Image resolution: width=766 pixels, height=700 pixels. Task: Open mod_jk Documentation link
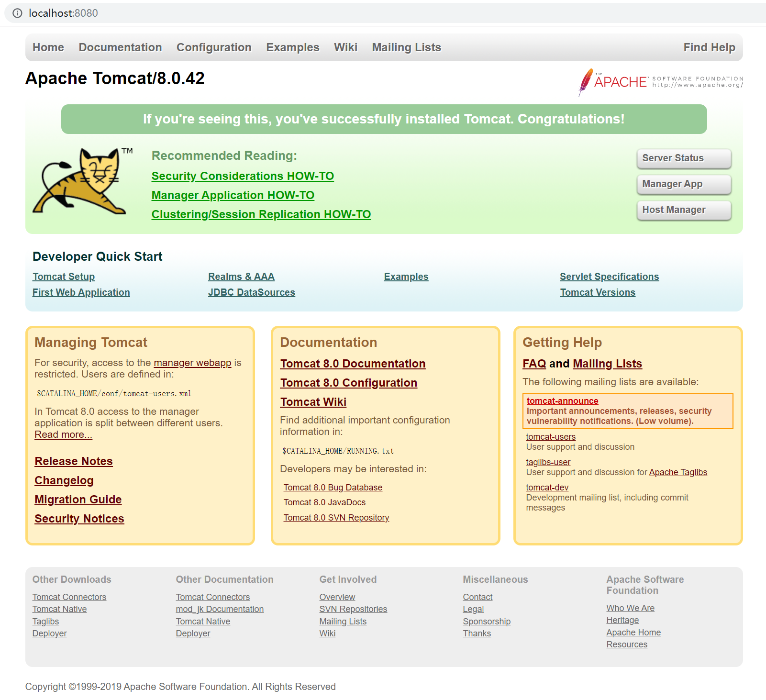pyautogui.click(x=220, y=609)
